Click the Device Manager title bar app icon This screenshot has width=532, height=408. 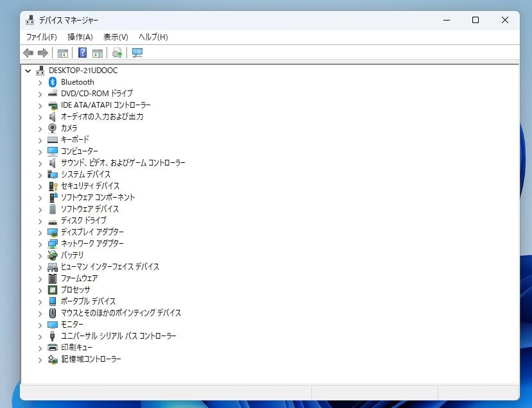(x=30, y=20)
